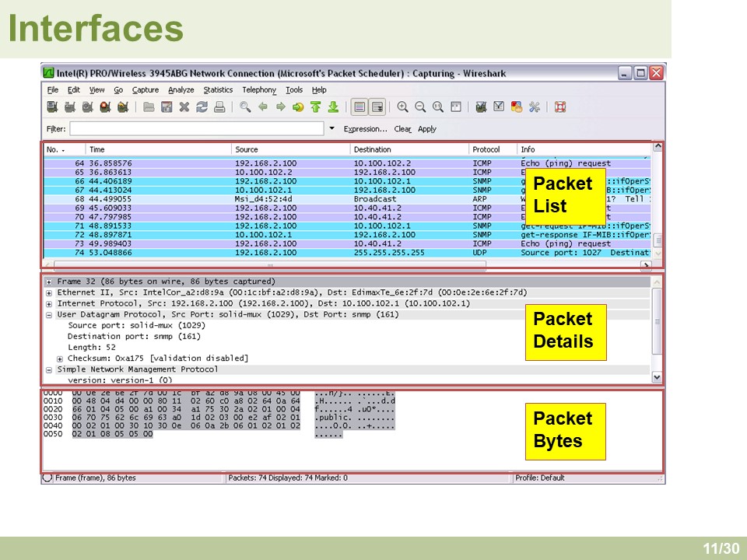
Task: Toggle packet list colorize button
Action: pyautogui.click(x=359, y=107)
